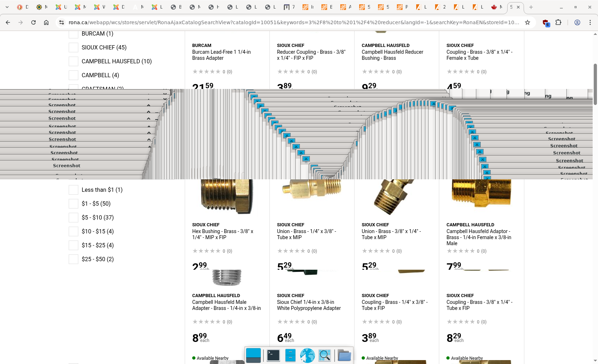Switch to the tab labeled 7
The image size is (598, 364).
pyautogui.click(x=289, y=7)
